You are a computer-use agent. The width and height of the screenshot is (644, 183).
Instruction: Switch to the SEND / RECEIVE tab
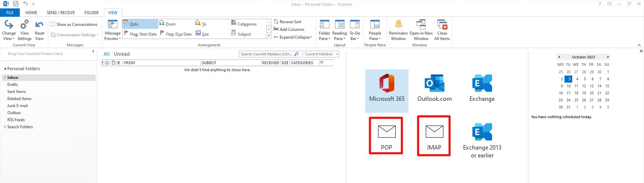pyautogui.click(x=61, y=12)
